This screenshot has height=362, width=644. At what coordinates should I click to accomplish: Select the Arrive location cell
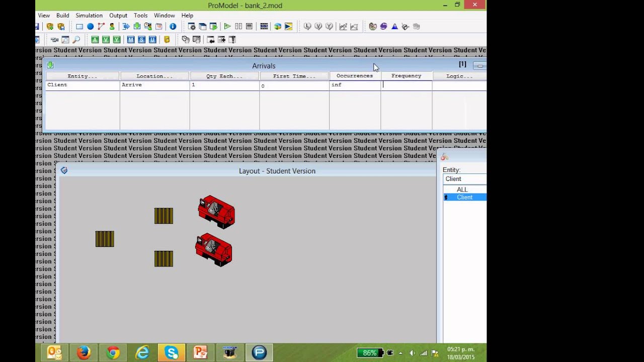(154, 85)
